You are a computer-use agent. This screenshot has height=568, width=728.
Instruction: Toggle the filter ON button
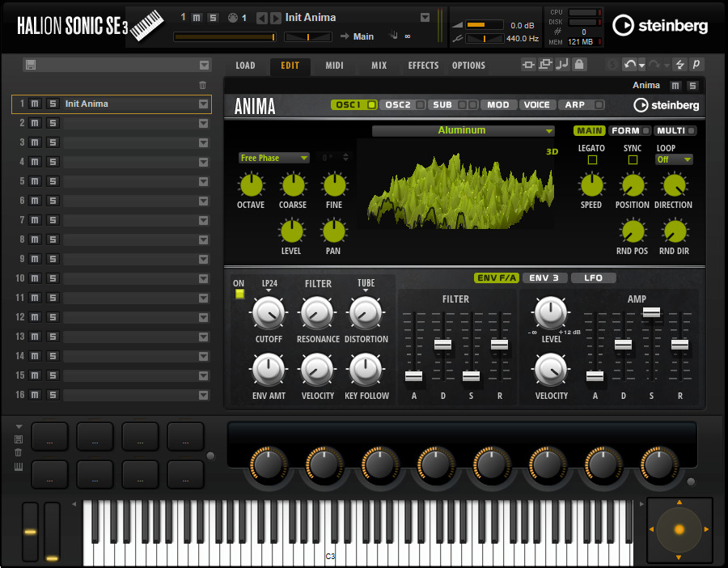pos(239,294)
